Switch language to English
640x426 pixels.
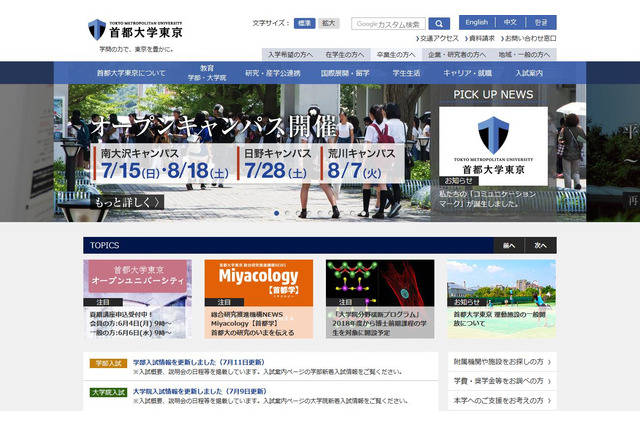(x=477, y=22)
